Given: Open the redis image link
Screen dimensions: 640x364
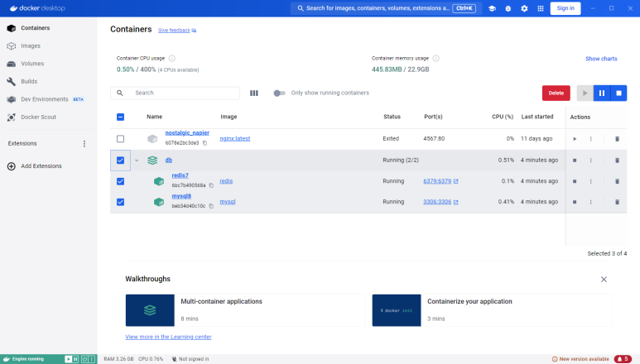Looking at the screenshot, I should tap(226, 181).
